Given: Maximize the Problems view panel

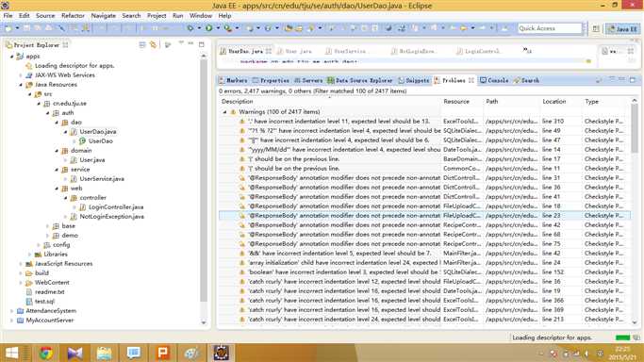Looking at the screenshot, I should 633,79.
